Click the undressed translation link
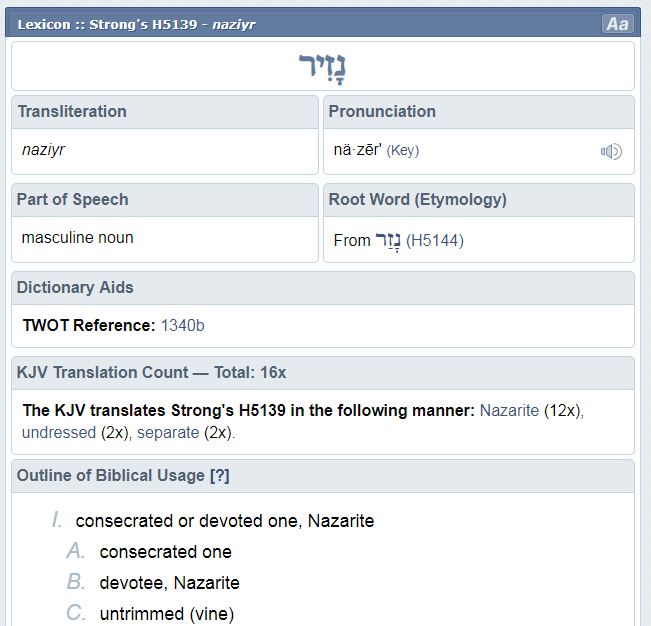The height and width of the screenshot is (626, 651). 59,433
